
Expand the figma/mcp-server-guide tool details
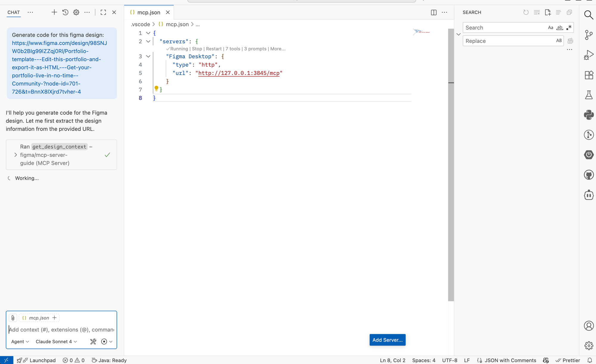(x=15, y=155)
